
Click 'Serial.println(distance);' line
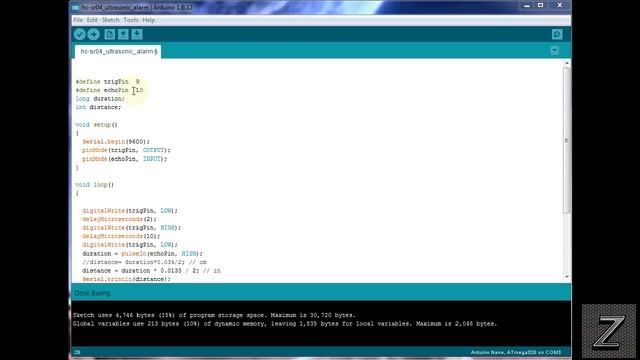[126, 279]
